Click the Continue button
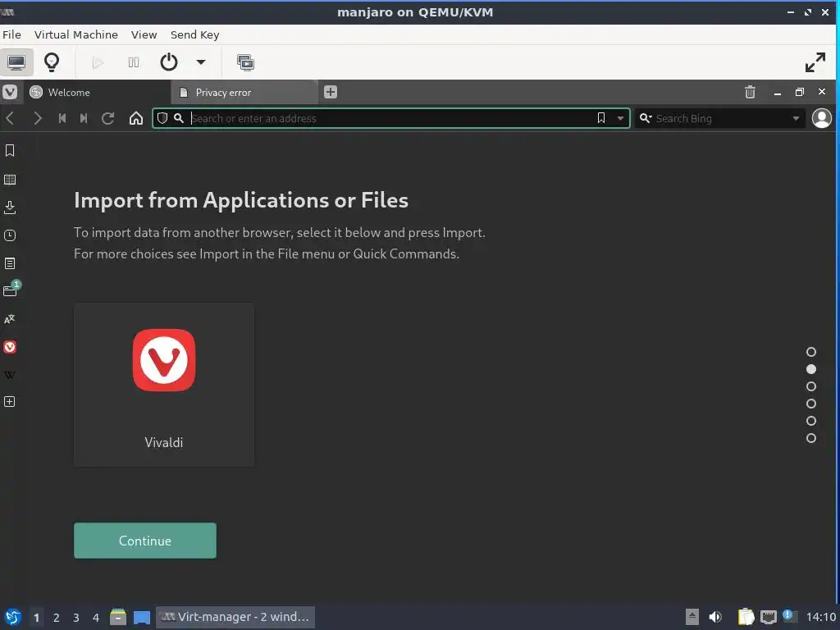Viewport: 840px width, 630px height. [145, 541]
